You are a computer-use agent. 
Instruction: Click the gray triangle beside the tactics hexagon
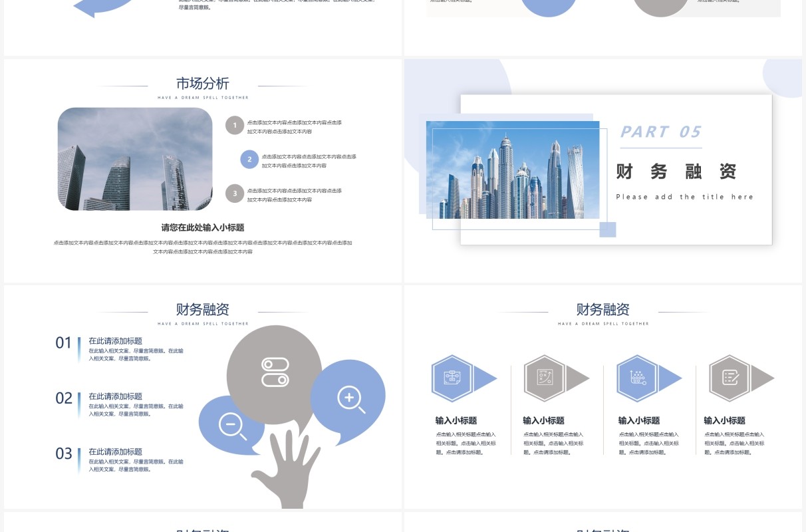[x=577, y=378]
